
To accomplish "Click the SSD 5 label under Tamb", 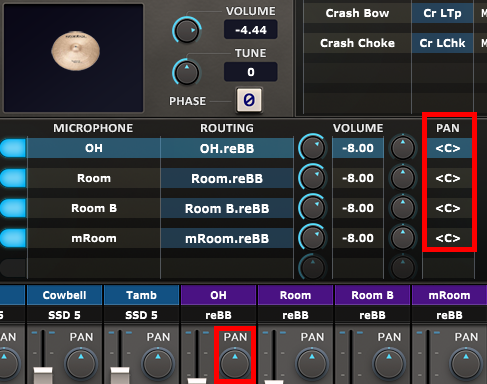I will [141, 315].
